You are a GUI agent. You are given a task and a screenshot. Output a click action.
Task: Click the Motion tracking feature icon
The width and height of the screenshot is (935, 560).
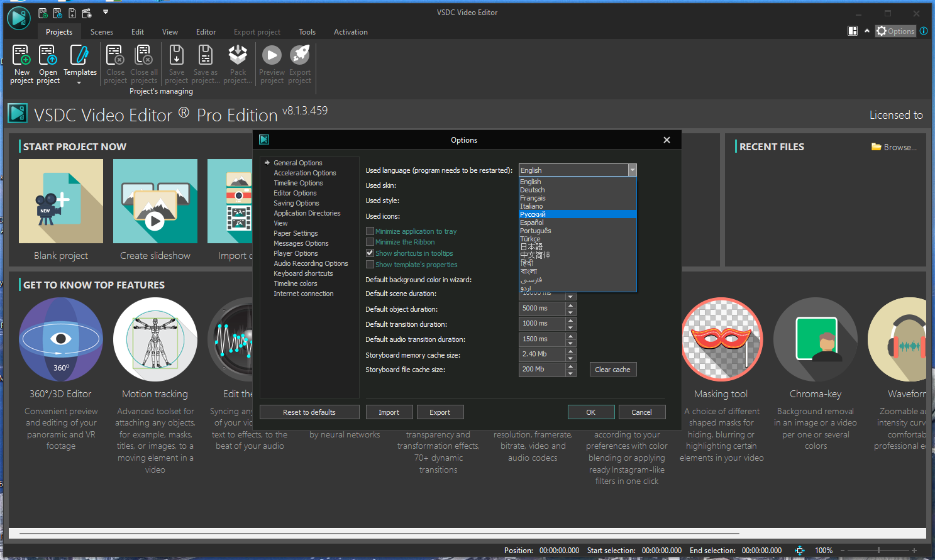pyautogui.click(x=155, y=339)
